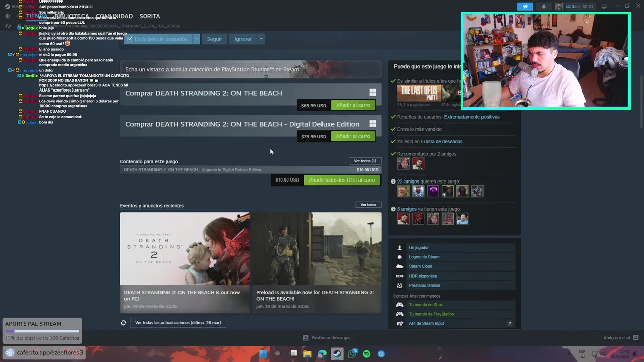This screenshot has width=644, height=362.
Task: Click the refresh icon beside updates button
Action: click(123, 323)
